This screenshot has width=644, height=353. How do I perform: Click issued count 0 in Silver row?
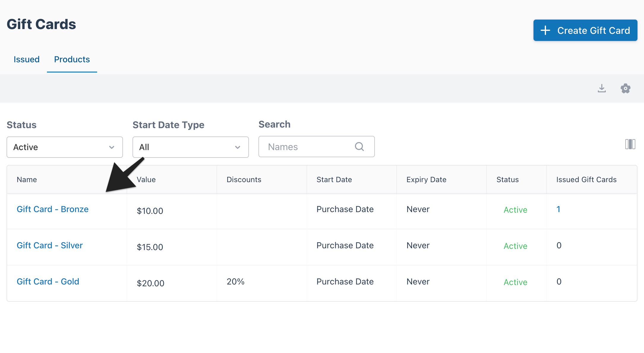559,245
